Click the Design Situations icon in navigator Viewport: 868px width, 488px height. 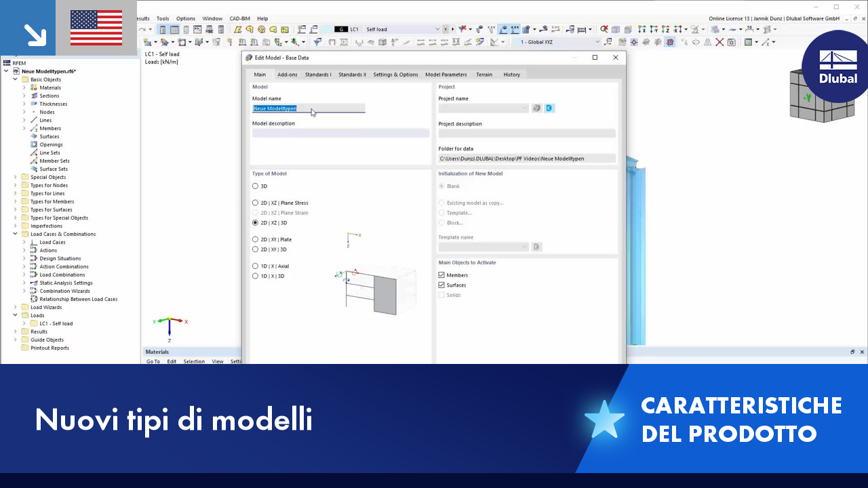pyautogui.click(x=34, y=258)
